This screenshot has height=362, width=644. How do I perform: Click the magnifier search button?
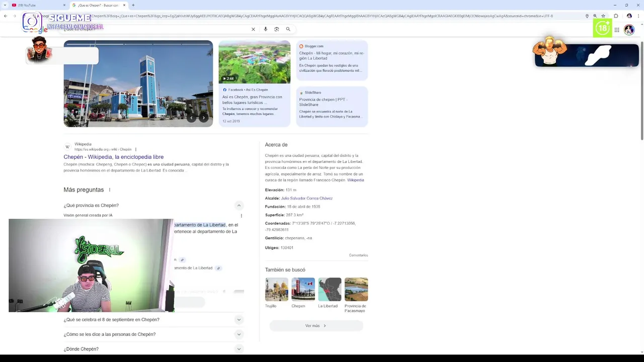(x=288, y=29)
